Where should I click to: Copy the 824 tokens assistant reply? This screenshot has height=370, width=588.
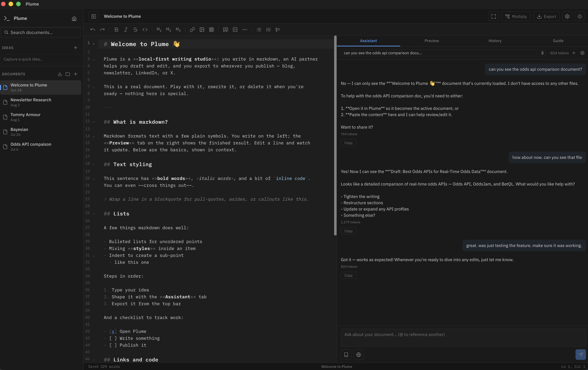(348, 275)
